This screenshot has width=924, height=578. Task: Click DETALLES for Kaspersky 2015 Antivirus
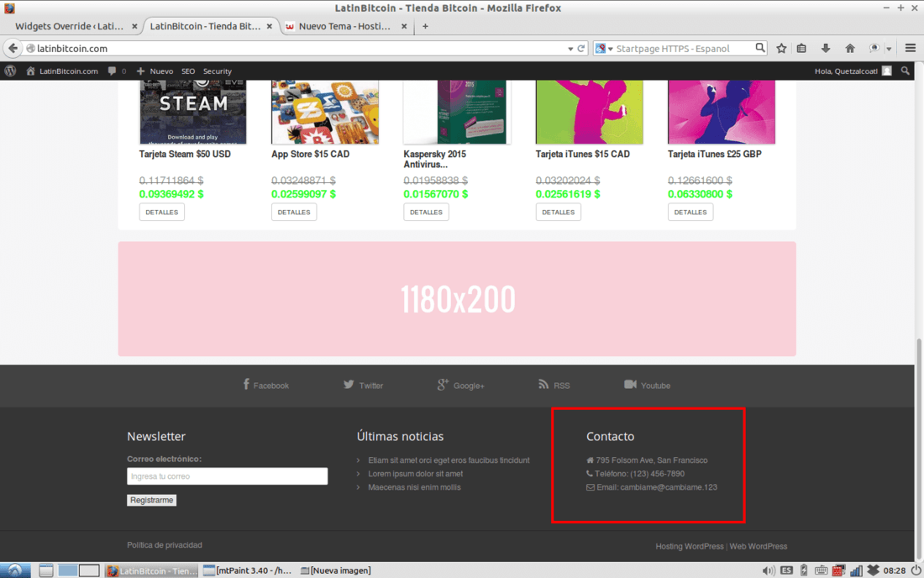pos(426,212)
